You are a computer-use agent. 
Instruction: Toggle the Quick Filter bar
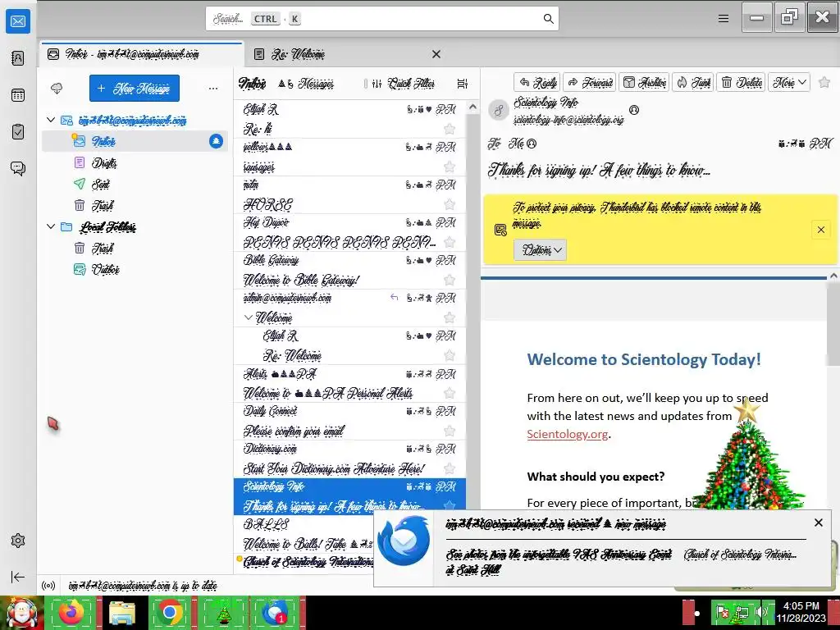coord(405,84)
